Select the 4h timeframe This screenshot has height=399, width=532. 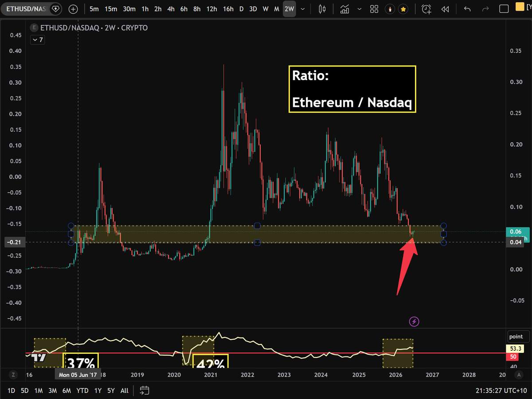click(x=171, y=9)
